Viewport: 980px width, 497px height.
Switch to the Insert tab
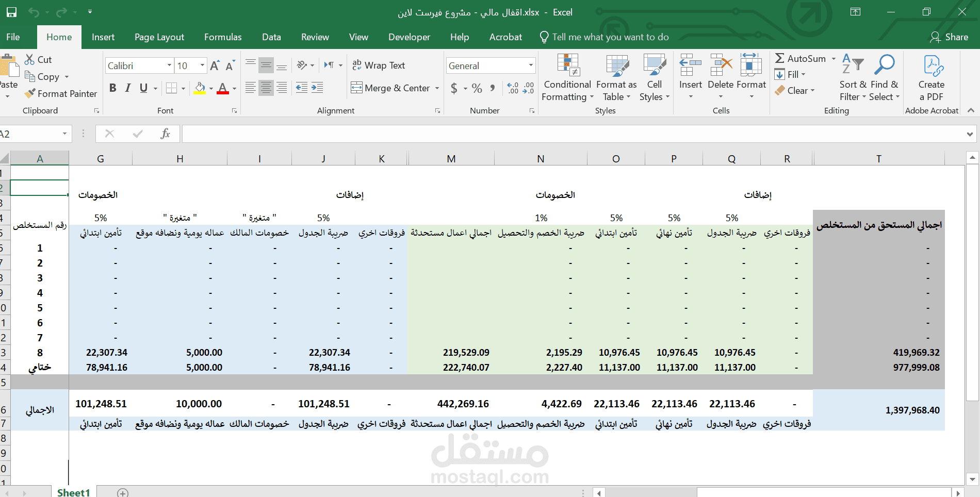pos(103,37)
